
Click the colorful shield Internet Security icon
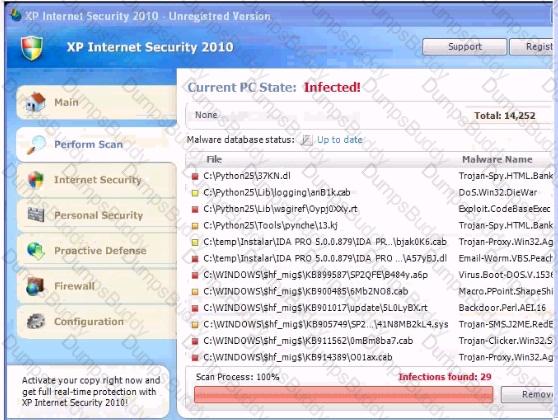pyautogui.click(x=36, y=179)
